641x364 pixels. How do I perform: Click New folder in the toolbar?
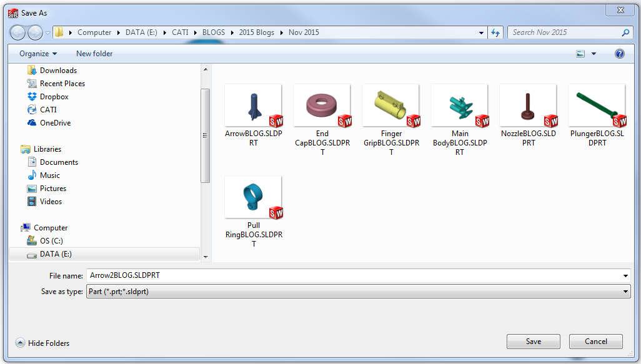[94, 54]
